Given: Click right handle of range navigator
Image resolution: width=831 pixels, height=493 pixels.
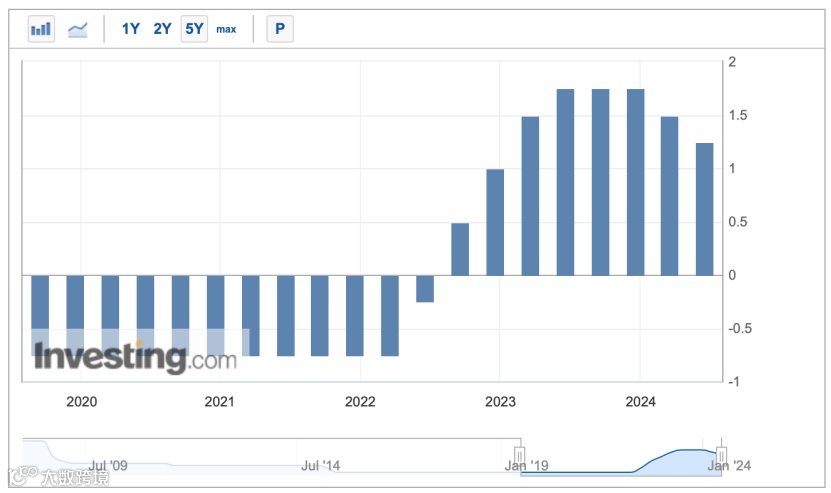Looking at the screenshot, I should coord(721,455).
